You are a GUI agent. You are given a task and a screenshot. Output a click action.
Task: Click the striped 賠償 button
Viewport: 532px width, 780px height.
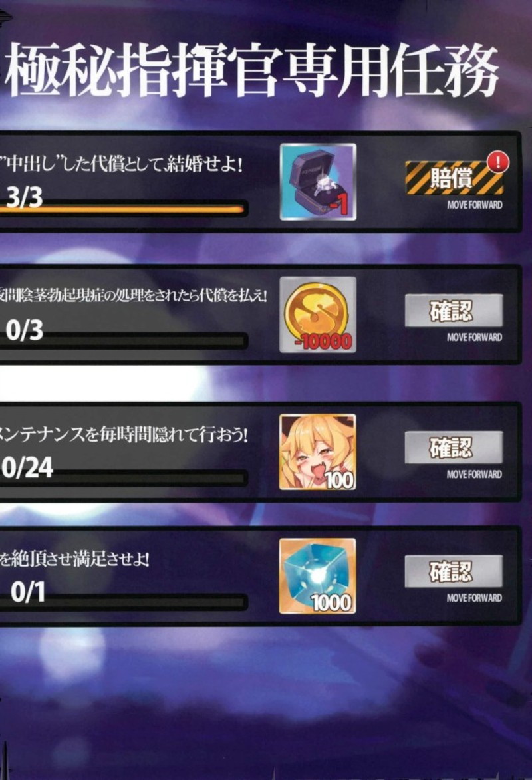tap(454, 178)
